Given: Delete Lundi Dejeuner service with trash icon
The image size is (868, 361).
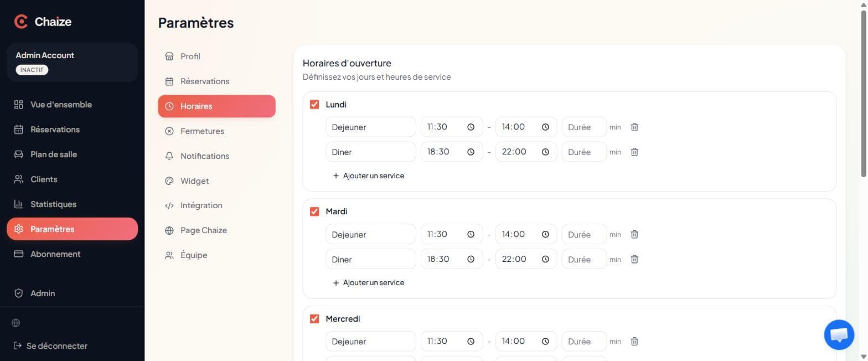Looking at the screenshot, I should pyautogui.click(x=634, y=127).
